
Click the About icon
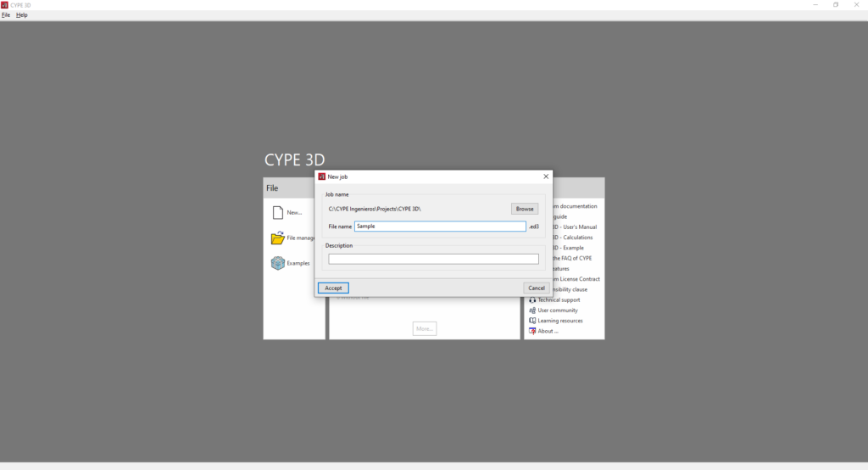pyautogui.click(x=532, y=331)
